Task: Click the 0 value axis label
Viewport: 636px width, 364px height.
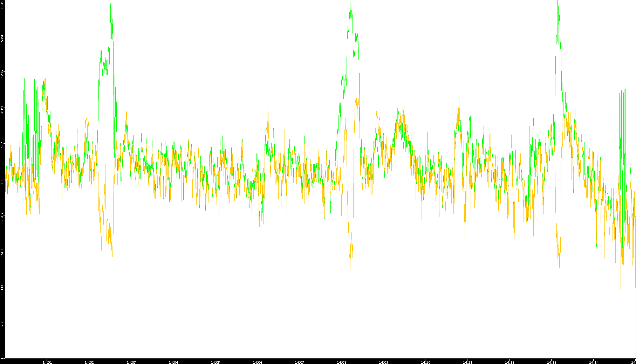Action: tap(2, 358)
